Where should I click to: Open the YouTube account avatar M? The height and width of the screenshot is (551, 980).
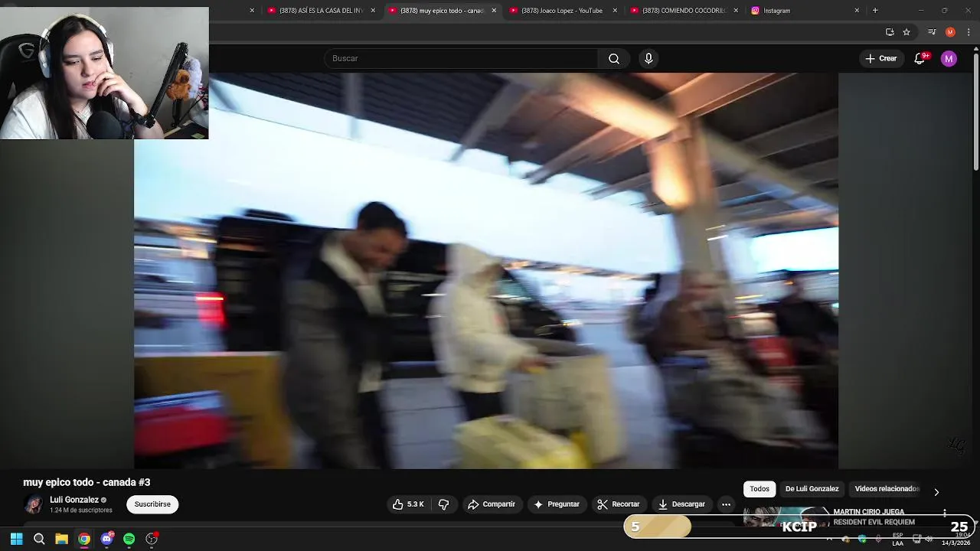click(949, 59)
